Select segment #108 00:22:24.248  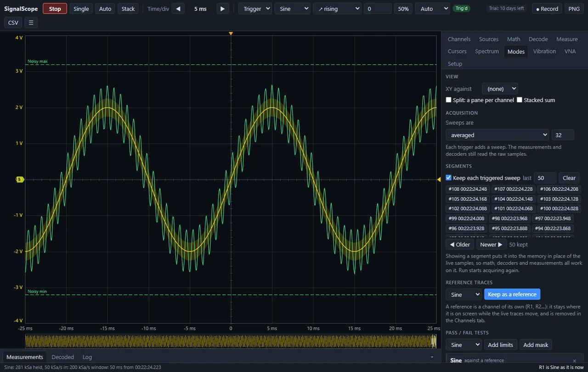468,189
